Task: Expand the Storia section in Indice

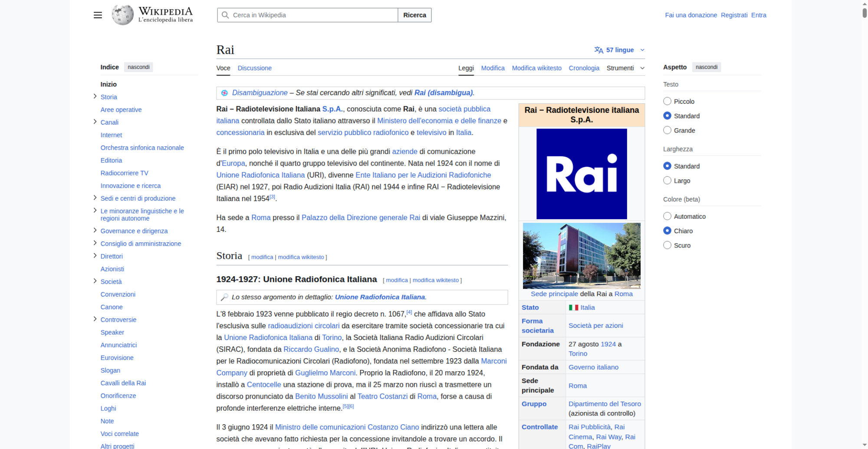Action: click(95, 96)
